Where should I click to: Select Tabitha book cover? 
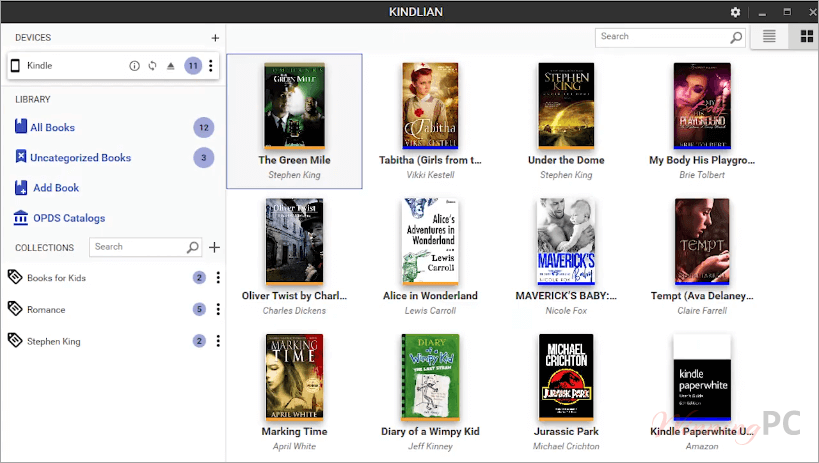[430, 106]
